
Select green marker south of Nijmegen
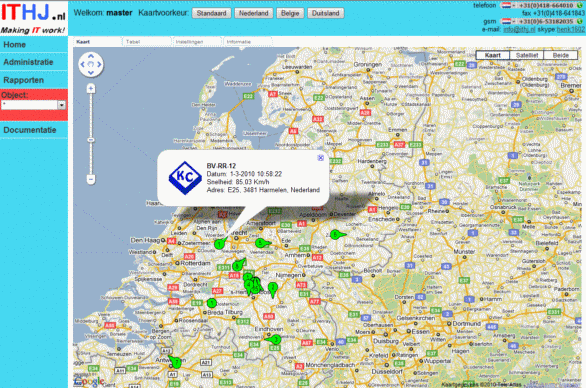pyautogui.click(x=273, y=289)
